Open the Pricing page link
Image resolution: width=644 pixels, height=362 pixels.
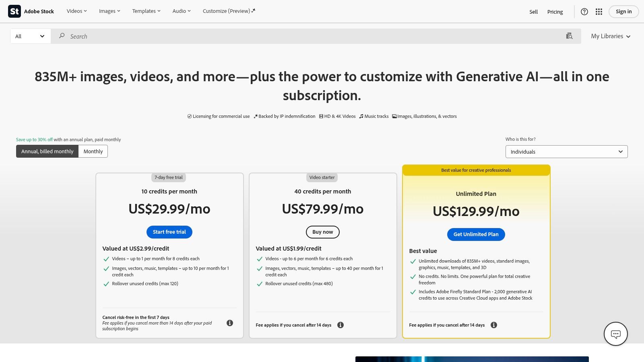pos(555,12)
